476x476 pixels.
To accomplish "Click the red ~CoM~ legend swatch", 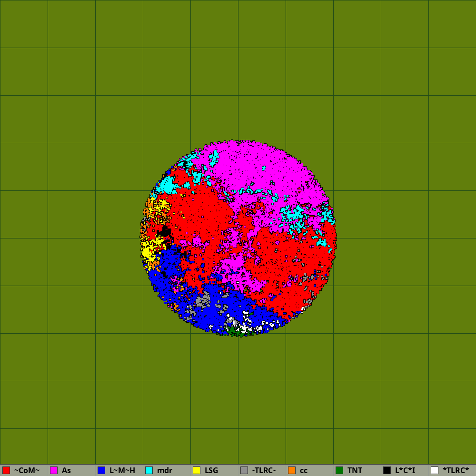I will tap(6, 470).
